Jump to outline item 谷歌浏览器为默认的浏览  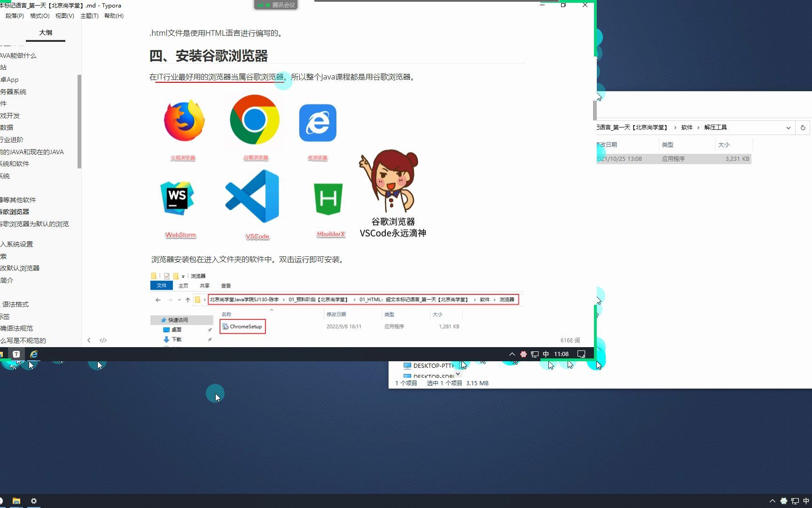[34, 224]
